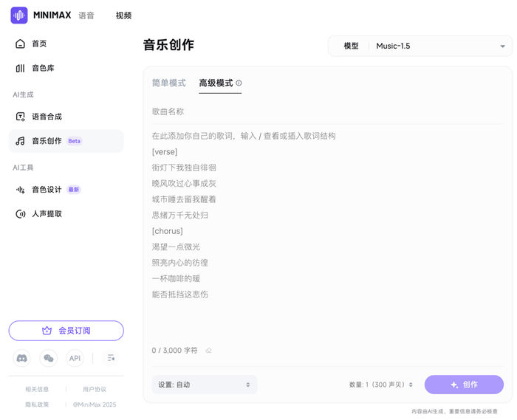Expand the Music-1.5 model dropdown
The image size is (517, 420).
coord(420,46)
